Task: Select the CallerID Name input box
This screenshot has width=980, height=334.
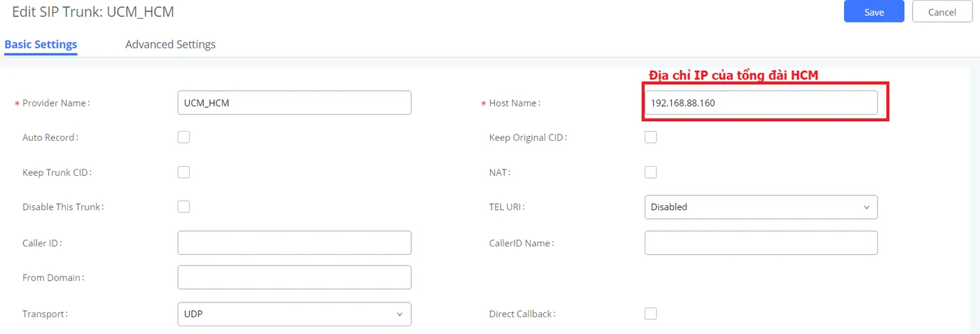Action: point(761,243)
